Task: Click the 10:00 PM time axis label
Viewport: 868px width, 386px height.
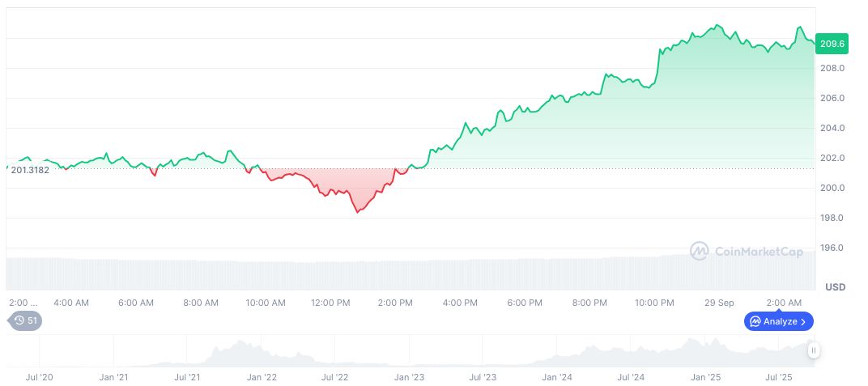Action: [654, 303]
